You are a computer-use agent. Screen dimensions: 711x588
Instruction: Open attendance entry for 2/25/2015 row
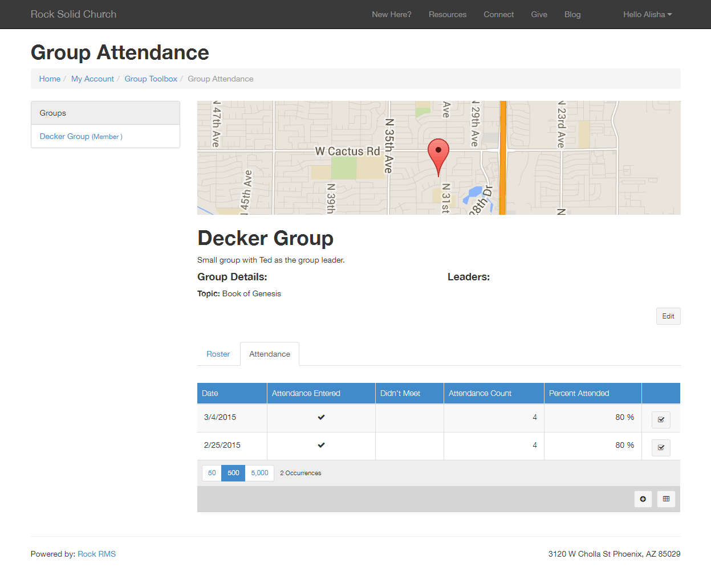pos(661,448)
